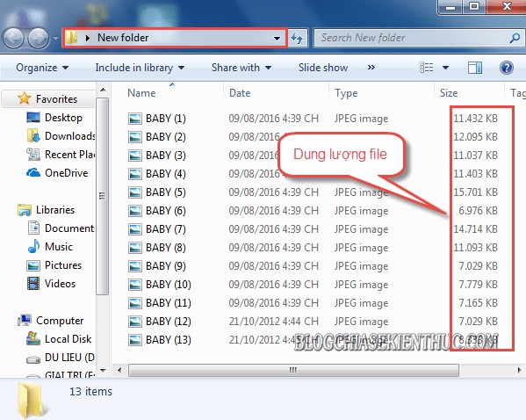Click the Forward navigation arrow button
526x420 pixels.
click(38, 39)
